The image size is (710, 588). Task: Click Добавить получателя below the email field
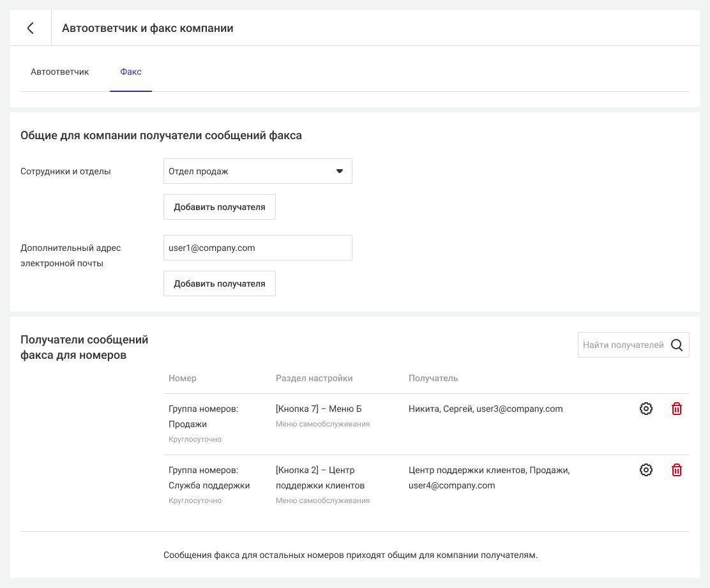point(219,283)
